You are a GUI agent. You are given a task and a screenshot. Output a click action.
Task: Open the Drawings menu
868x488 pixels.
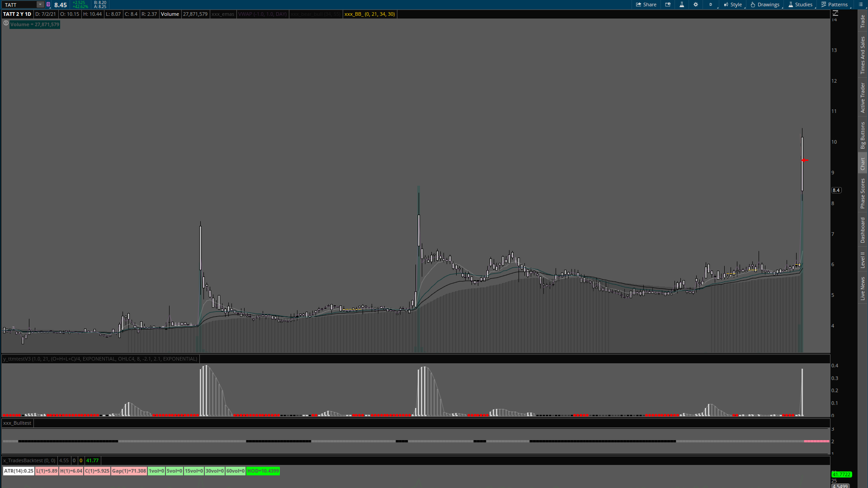(x=765, y=5)
